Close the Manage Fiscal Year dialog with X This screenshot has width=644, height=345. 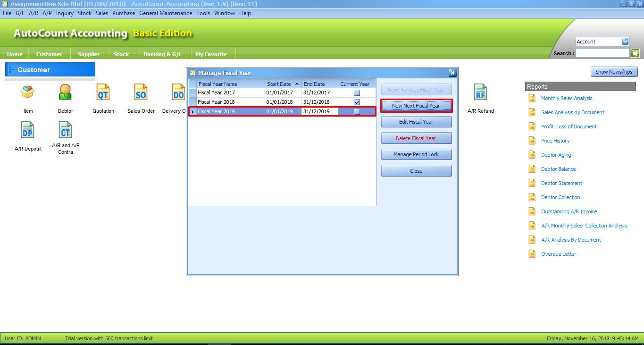pos(452,73)
